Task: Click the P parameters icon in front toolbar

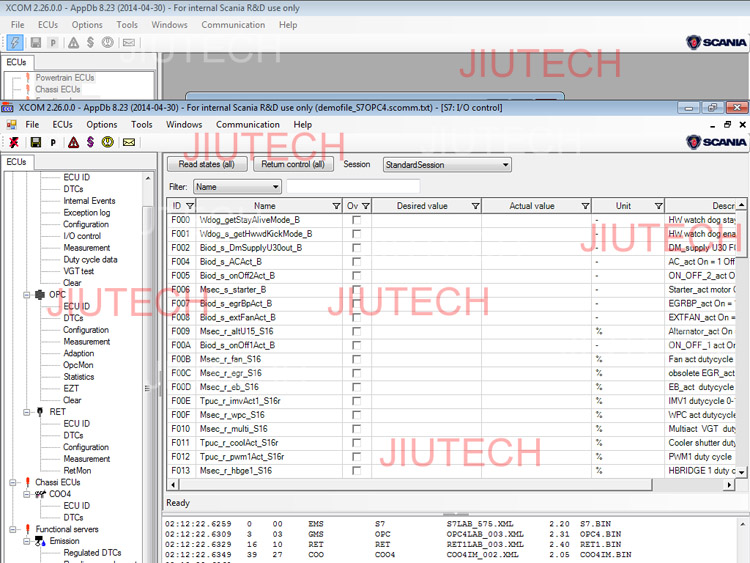Action: pos(53,143)
